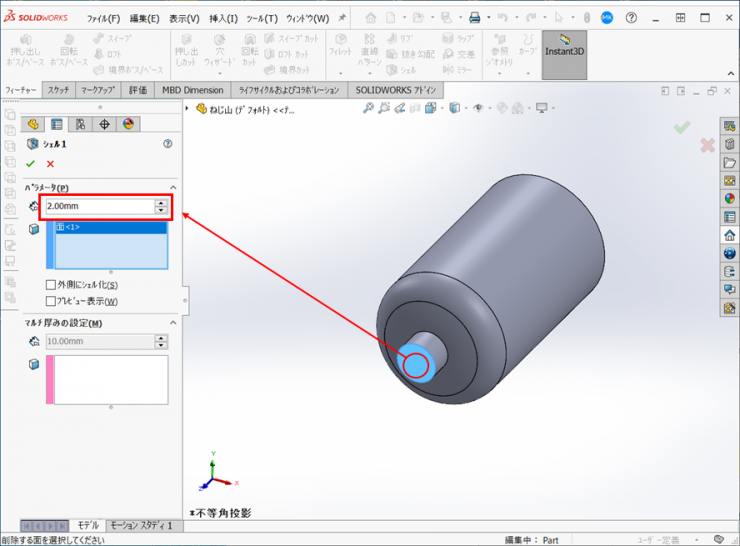Enable 外側にシェル化 checkbox

click(x=51, y=285)
